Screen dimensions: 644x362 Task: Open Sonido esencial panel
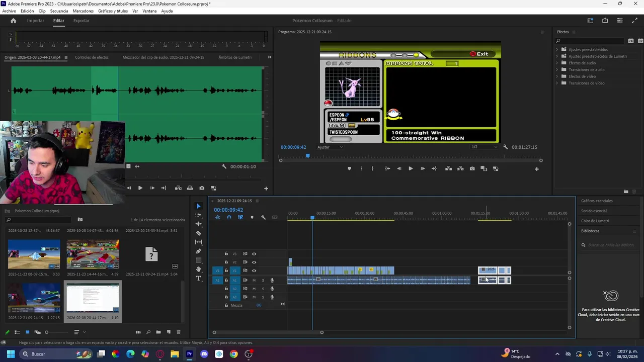(594, 211)
